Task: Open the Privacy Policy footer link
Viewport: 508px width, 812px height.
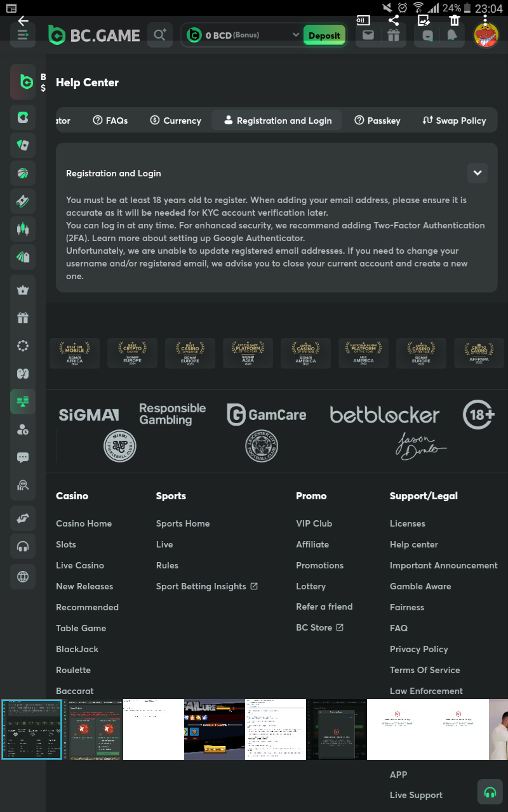Action: click(x=418, y=649)
